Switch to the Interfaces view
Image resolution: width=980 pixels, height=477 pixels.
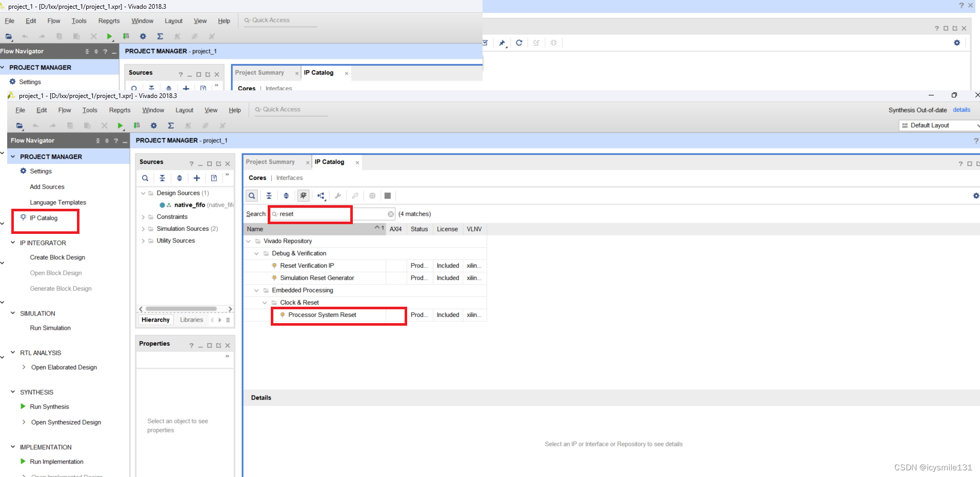coord(290,178)
